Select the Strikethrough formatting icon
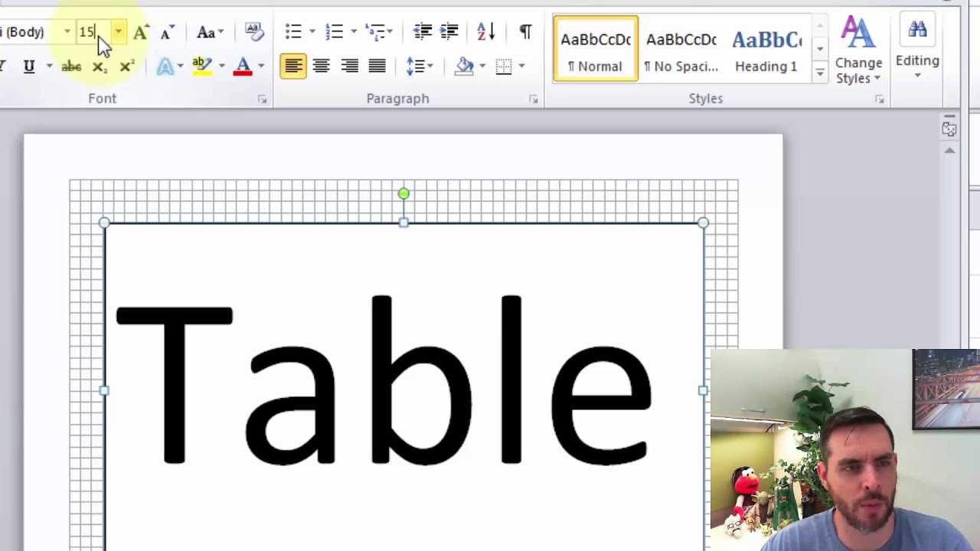 [70, 67]
